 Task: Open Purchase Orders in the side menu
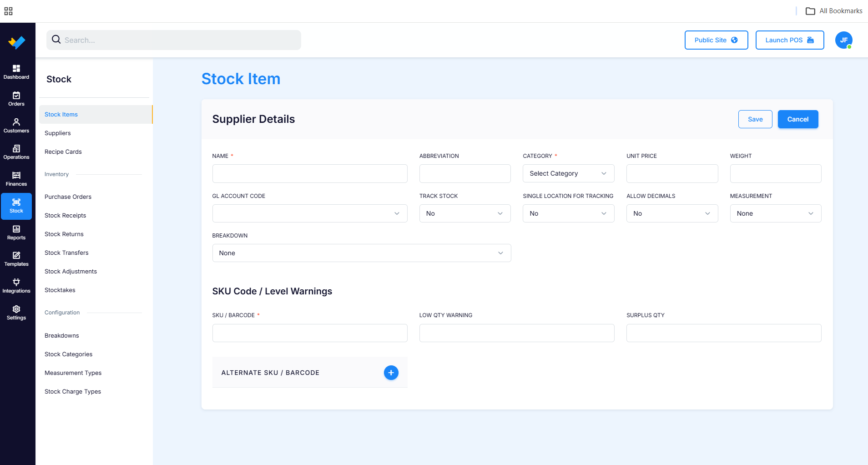click(x=68, y=197)
